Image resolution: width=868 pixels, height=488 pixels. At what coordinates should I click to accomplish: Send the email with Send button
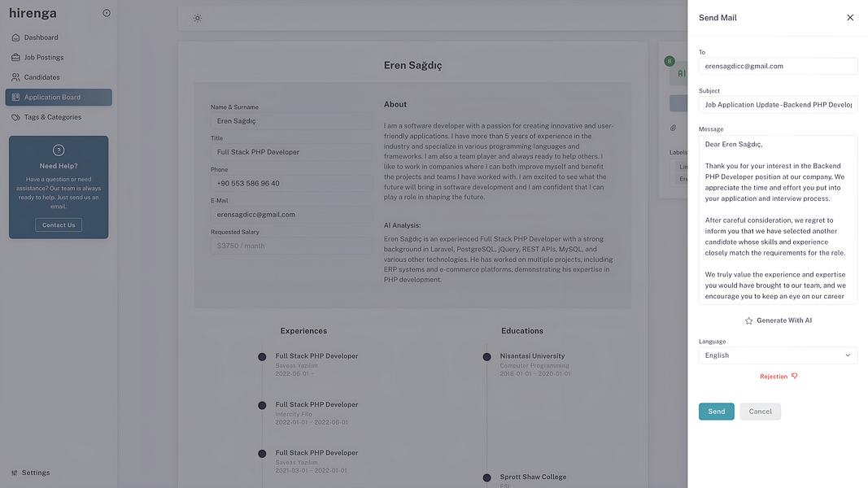(x=717, y=412)
